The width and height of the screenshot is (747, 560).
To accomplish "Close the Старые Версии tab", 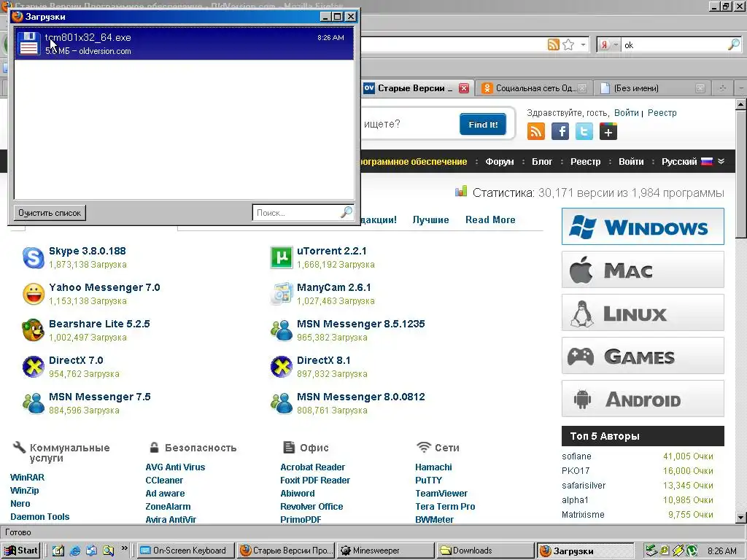I will pyautogui.click(x=463, y=88).
